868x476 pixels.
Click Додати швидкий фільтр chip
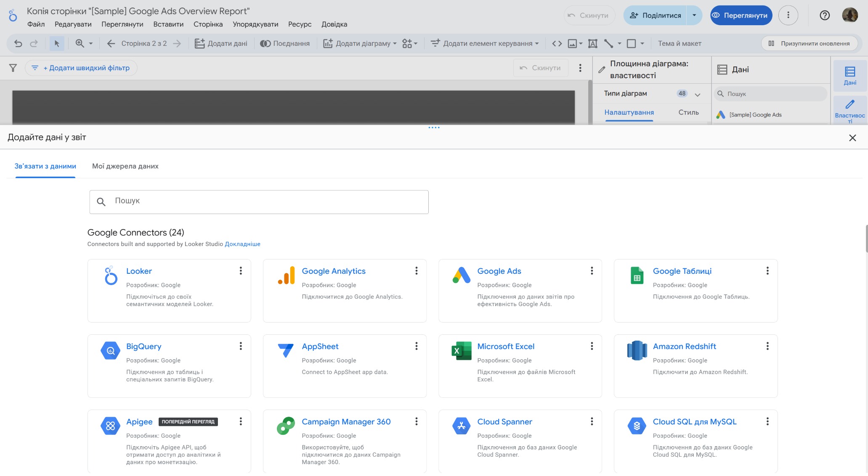[81, 68]
